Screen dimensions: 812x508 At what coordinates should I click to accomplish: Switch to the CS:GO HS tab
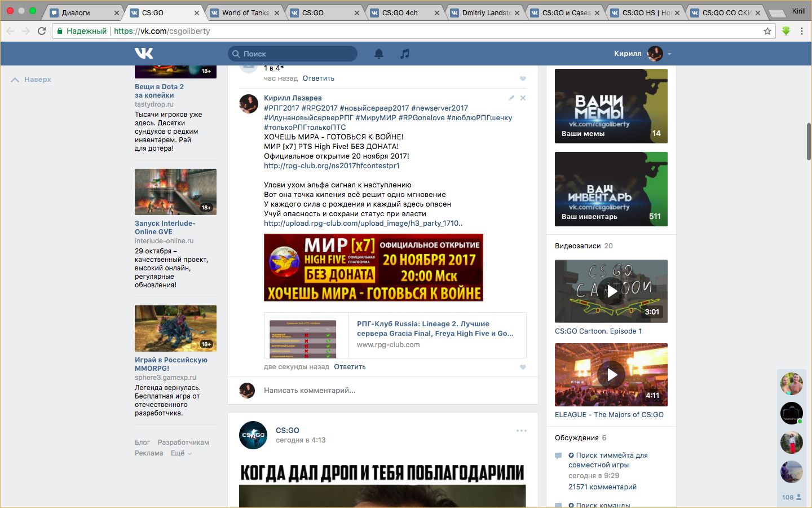(x=645, y=12)
